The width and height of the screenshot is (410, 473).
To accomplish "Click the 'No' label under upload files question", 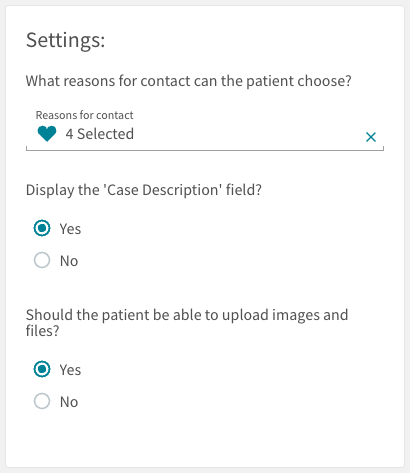I will coord(69,402).
